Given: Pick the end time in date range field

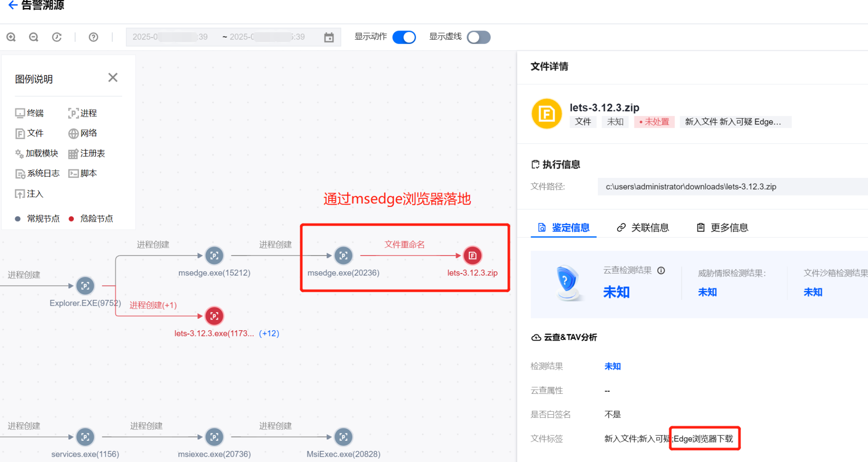Looking at the screenshot, I should pyautogui.click(x=267, y=37).
